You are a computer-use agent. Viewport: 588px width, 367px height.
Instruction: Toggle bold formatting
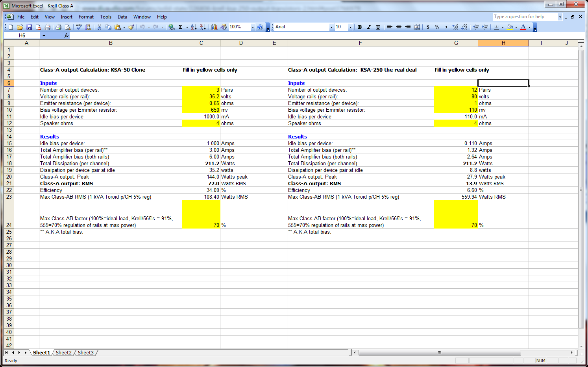click(360, 27)
